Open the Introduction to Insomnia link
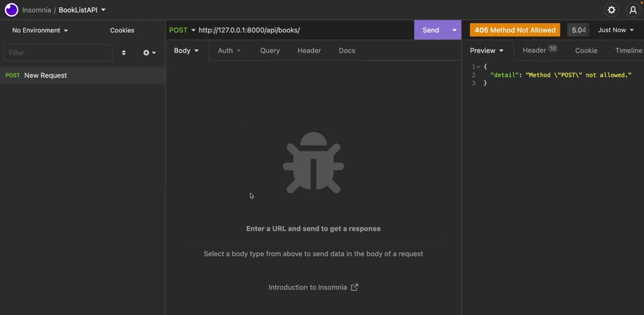This screenshot has width=644, height=315. [308, 287]
